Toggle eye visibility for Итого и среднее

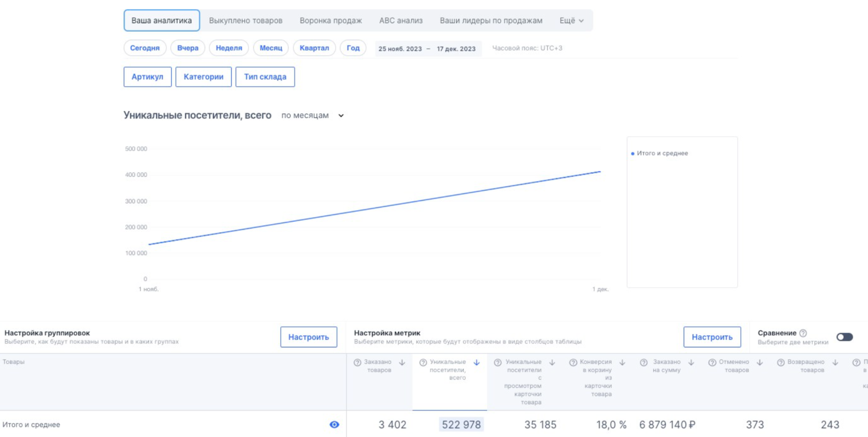[x=334, y=425]
